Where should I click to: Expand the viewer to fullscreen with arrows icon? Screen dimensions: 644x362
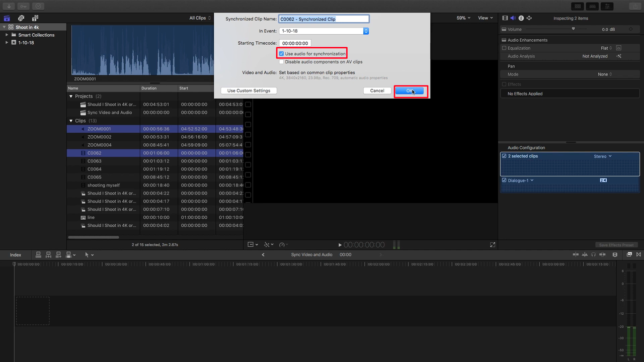(x=493, y=244)
